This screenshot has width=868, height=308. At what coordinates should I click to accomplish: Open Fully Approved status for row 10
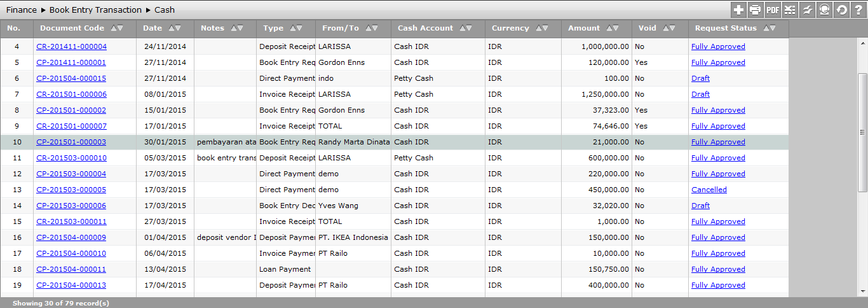tap(718, 142)
